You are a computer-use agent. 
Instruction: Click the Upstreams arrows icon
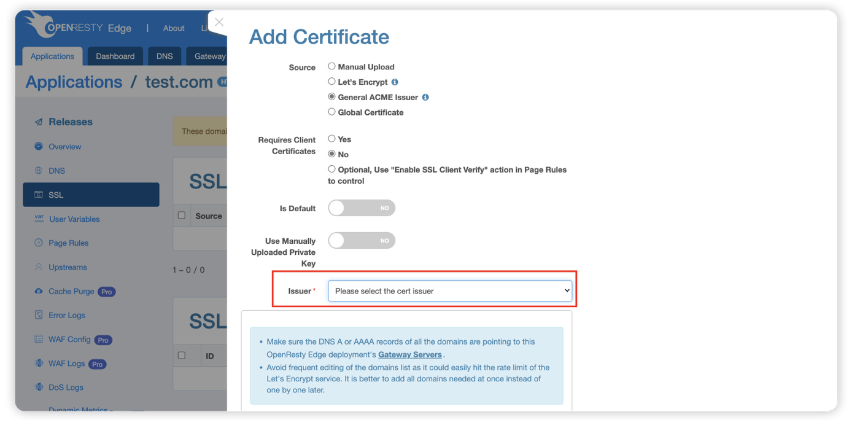39,267
